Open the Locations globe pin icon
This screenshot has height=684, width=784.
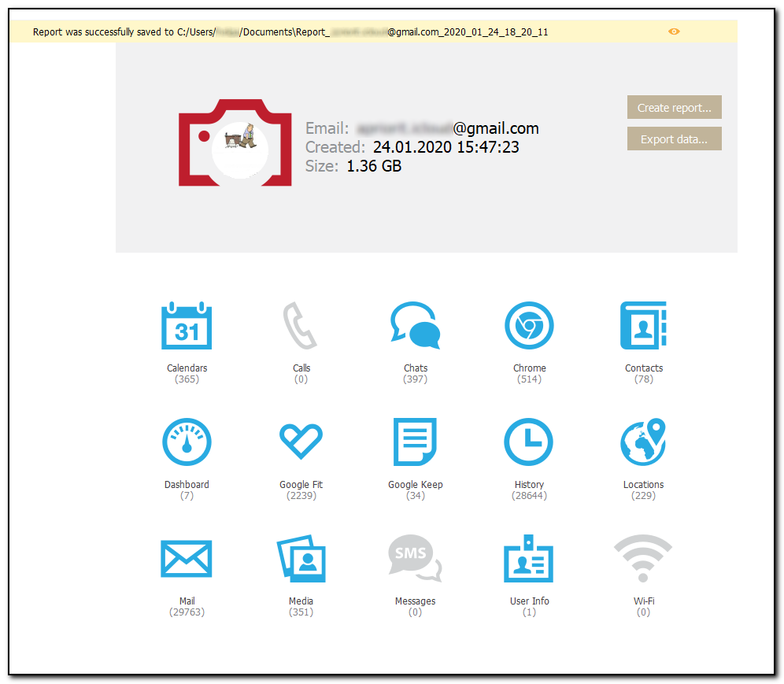coord(643,442)
